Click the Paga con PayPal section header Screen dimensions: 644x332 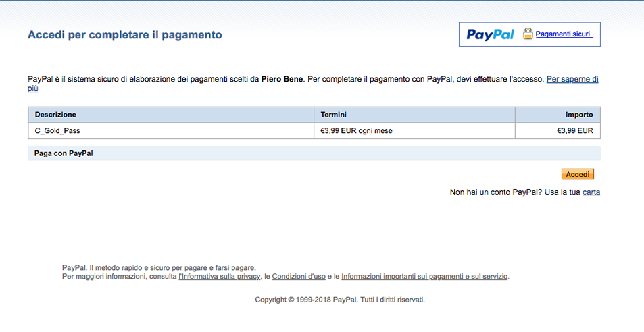click(64, 153)
